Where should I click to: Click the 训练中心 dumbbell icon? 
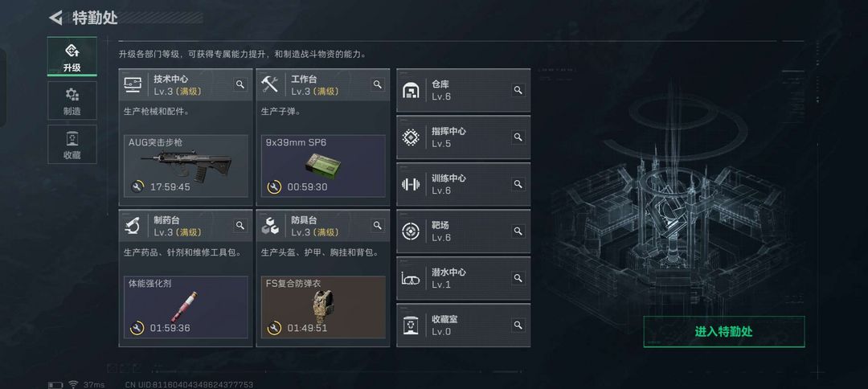[x=411, y=184]
